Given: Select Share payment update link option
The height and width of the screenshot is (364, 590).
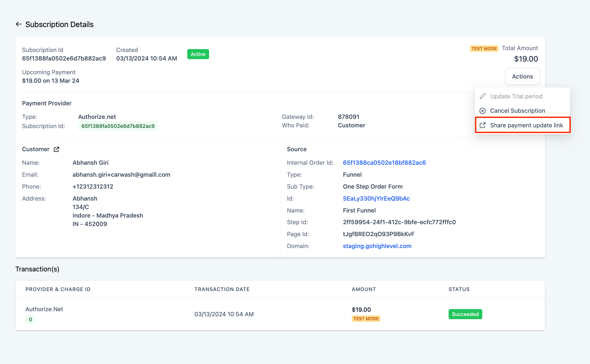Looking at the screenshot, I should 526,125.
